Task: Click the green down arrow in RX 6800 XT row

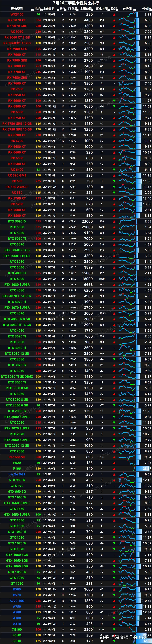Action: 114,106
